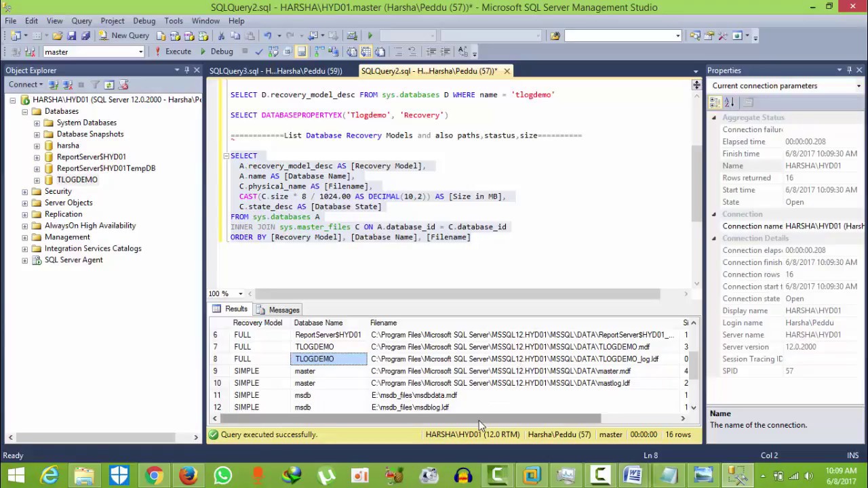Open the Current connection parameters dropdown
This screenshot has height=488, width=868.
(859, 86)
